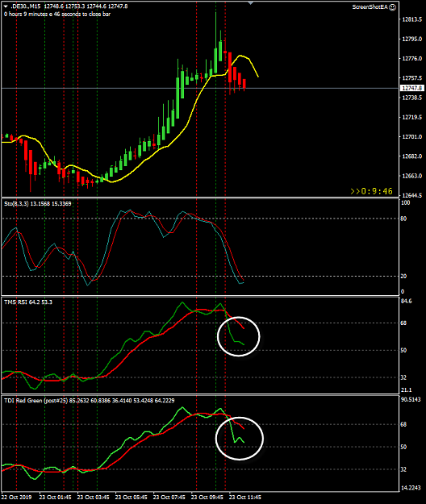
Task: Click the TDI Red Green indicator label
Action: (89, 400)
